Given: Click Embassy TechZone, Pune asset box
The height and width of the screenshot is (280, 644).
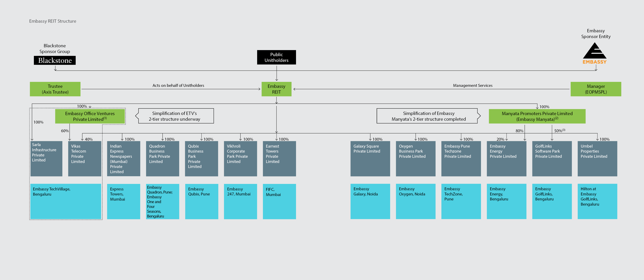Looking at the screenshot, I should pos(461,202).
